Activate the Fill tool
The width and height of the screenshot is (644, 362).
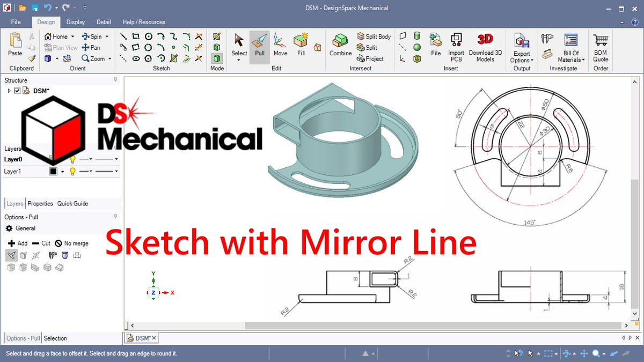click(x=301, y=46)
